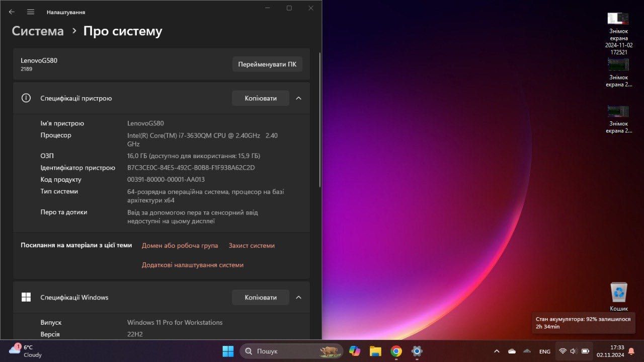The height and width of the screenshot is (362, 644).
Task: Click the OneDrive cloud tray icon
Action: tap(512, 351)
